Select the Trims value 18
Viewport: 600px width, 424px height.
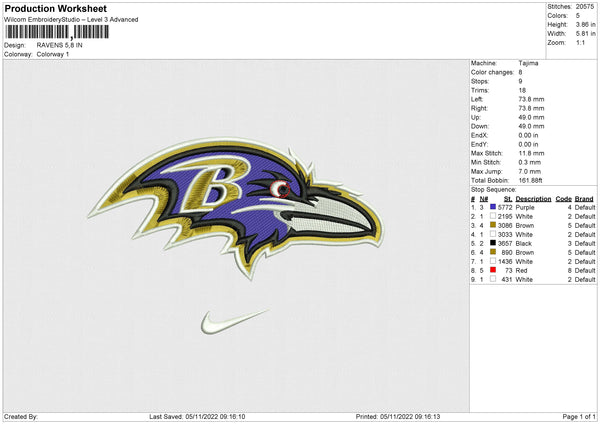click(522, 90)
